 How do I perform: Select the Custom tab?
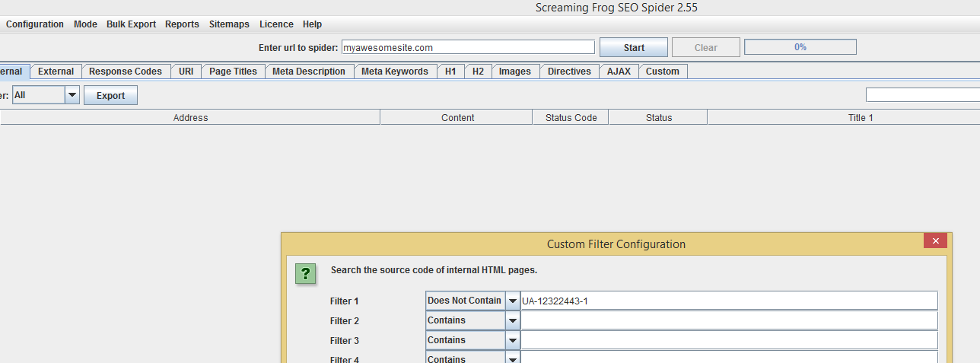tap(663, 72)
